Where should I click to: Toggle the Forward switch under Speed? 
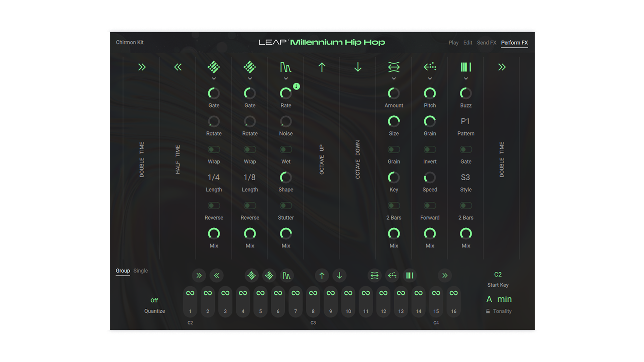pyautogui.click(x=430, y=205)
